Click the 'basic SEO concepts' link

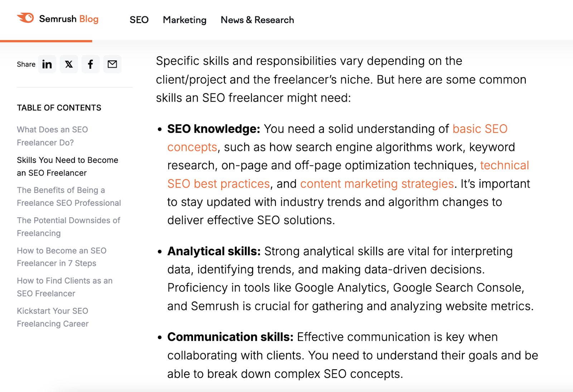[480, 129]
